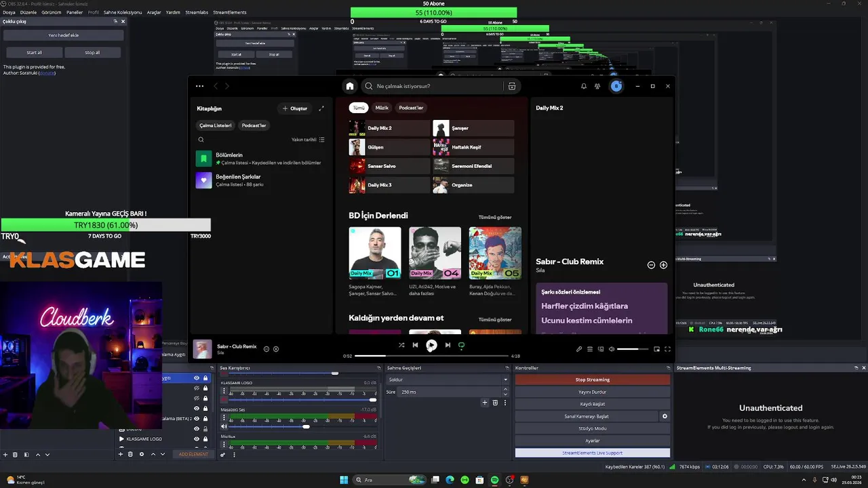Click Stop Streaming button
This screenshot has width=868, height=488.
(593, 380)
